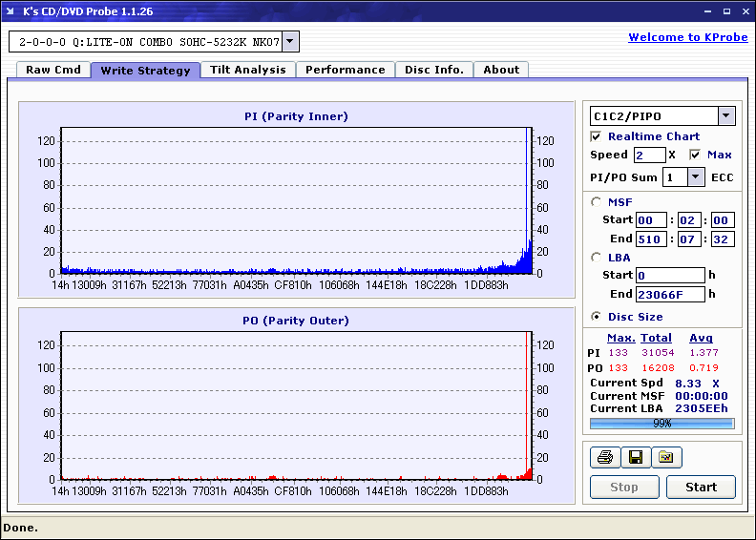756x540 pixels.
Task: Click the Stop button
Action: pyautogui.click(x=624, y=487)
